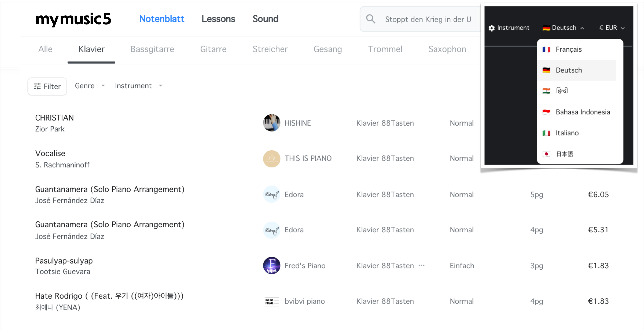Click the mymusic5 logo
644x330 pixels.
click(x=73, y=19)
